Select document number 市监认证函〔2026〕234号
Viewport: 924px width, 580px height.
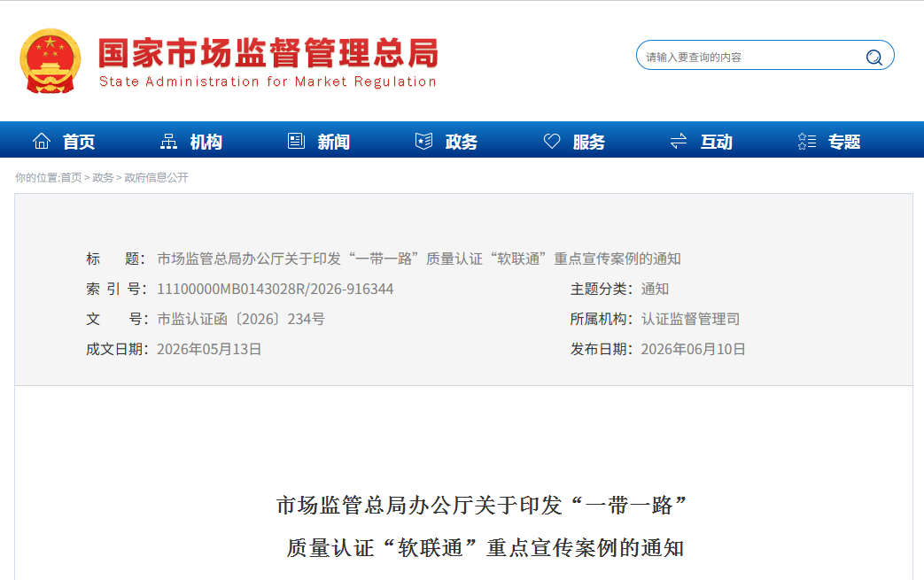click(x=241, y=319)
